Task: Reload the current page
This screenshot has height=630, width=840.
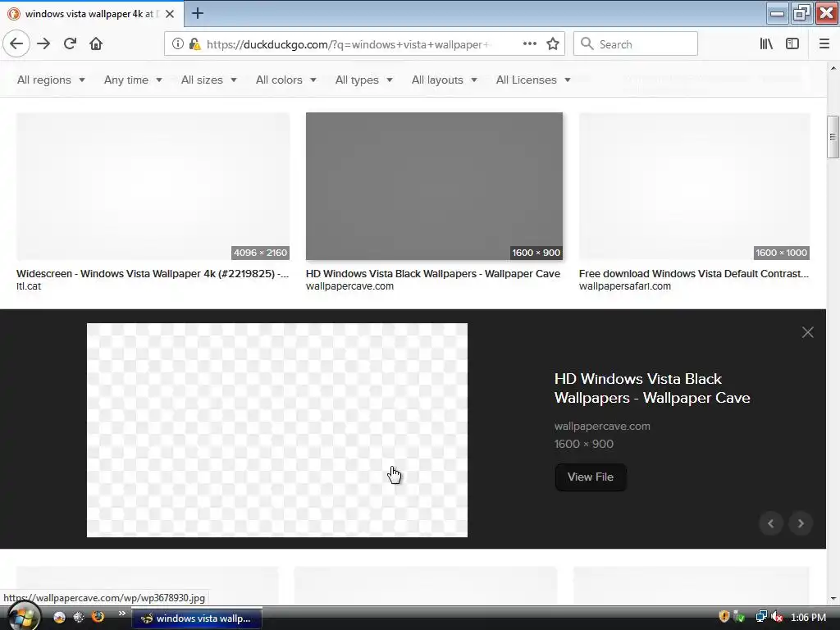Action: [x=70, y=44]
